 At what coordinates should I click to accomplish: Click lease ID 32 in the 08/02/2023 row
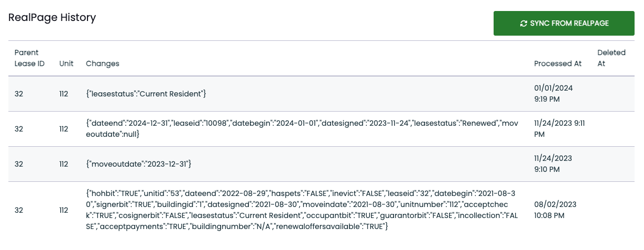click(x=19, y=210)
